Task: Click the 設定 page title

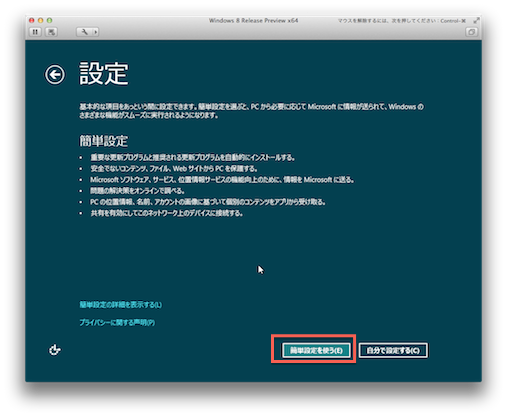Action: [x=104, y=74]
